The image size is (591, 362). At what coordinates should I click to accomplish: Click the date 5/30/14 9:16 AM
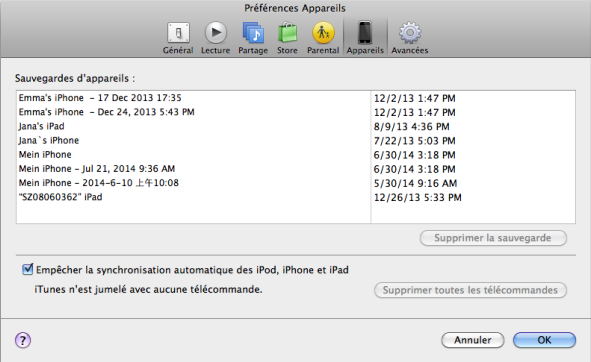click(415, 184)
